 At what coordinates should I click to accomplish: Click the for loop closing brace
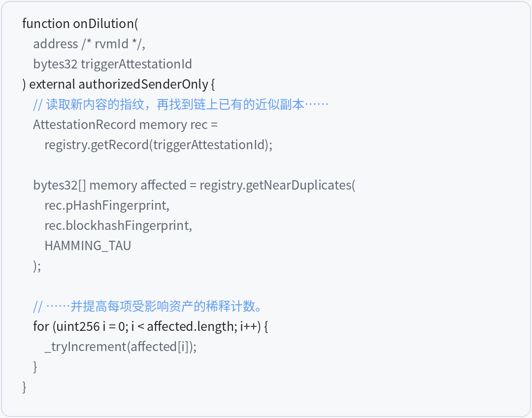click(x=35, y=367)
